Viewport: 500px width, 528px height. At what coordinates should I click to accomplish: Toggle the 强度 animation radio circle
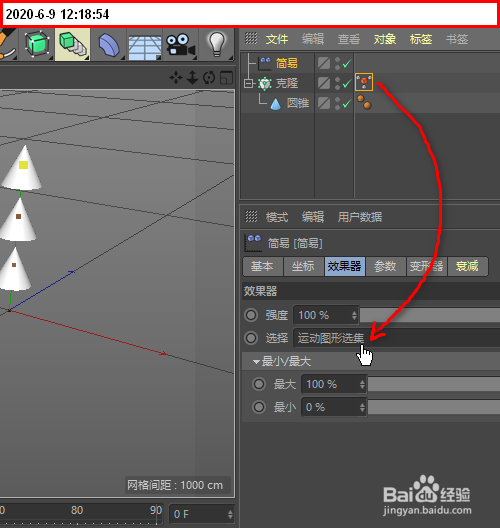pos(251,315)
